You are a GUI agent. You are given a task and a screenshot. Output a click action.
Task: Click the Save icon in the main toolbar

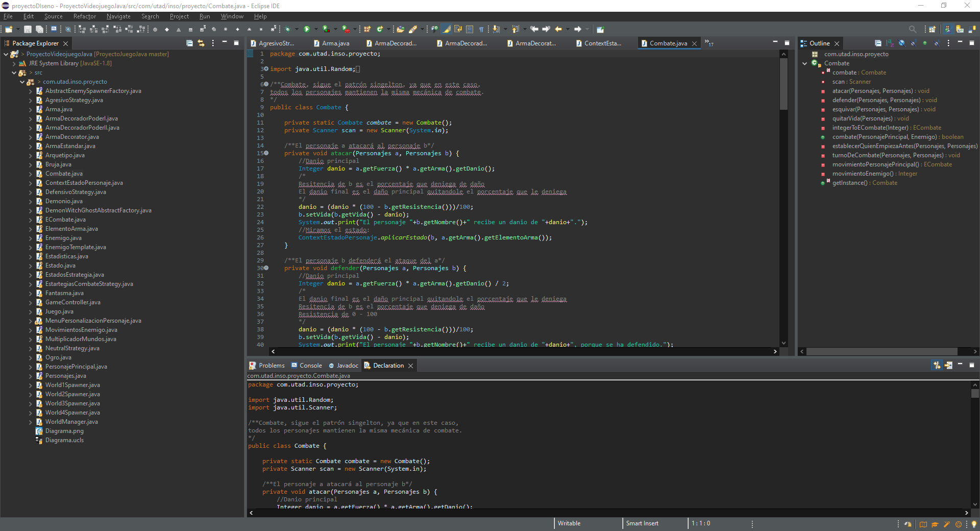pos(28,29)
